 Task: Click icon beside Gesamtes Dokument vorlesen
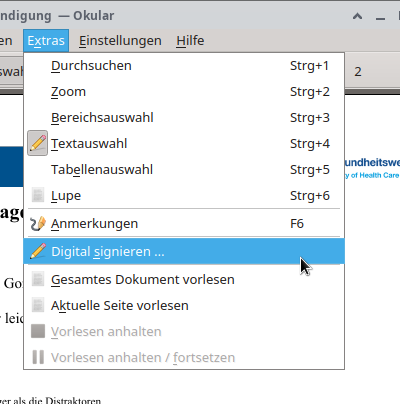point(38,279)
